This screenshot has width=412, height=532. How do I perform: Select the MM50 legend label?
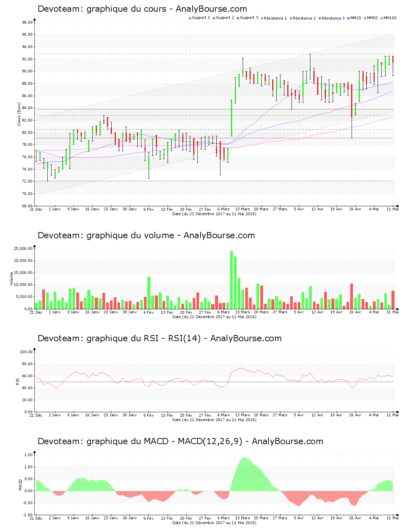coord(372,18)
